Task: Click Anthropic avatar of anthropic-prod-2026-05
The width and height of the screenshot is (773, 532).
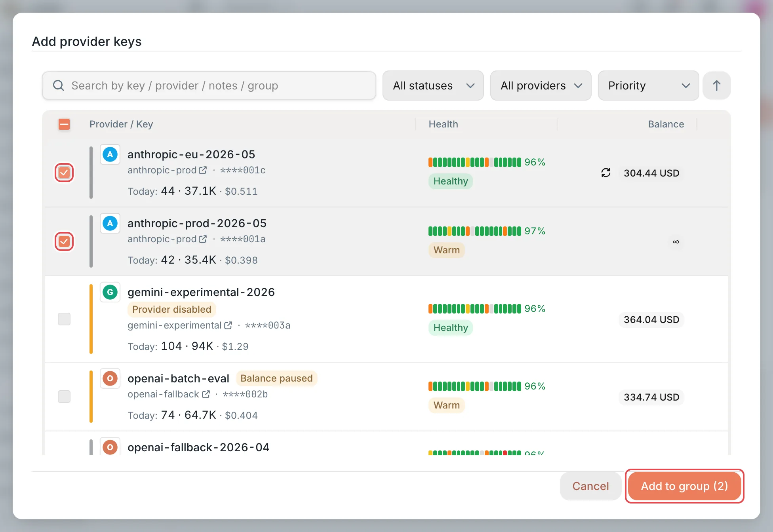Action: (x=110, y=223)
